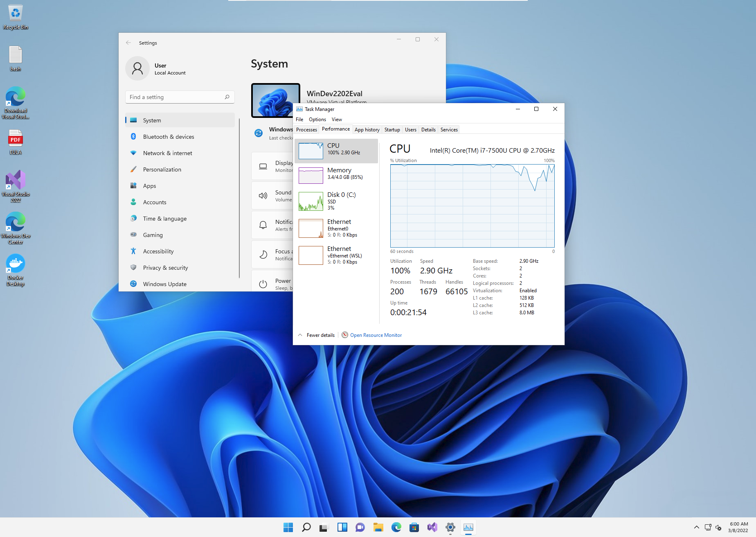Viewport: 756px width, 537px height.
Task: Open the Microsoft Edge taskbar icon
Action: (396, 527)
